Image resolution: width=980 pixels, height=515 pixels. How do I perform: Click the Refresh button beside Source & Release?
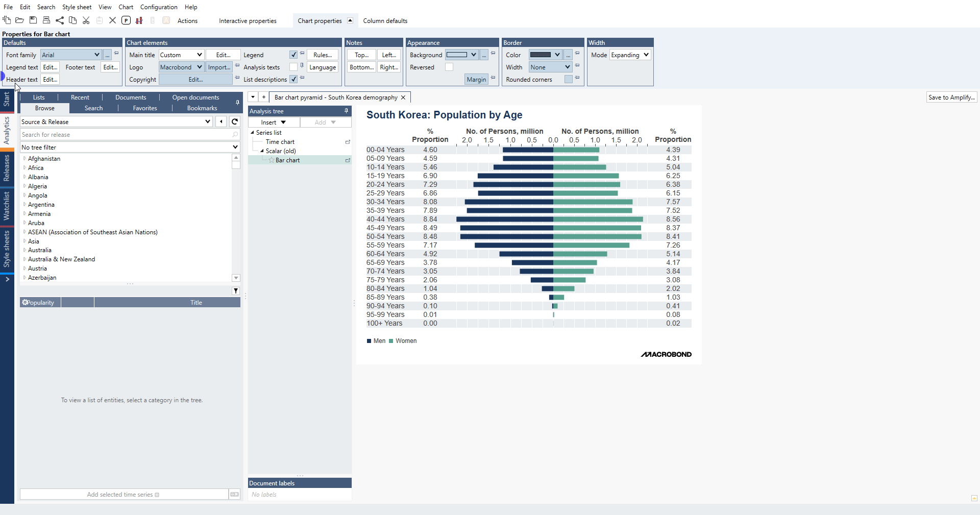[235, 121]
